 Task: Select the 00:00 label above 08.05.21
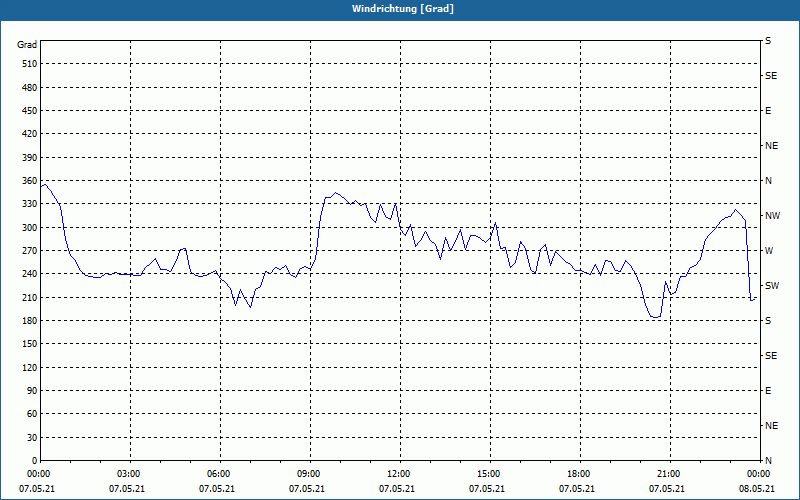[x=760, y=473]
